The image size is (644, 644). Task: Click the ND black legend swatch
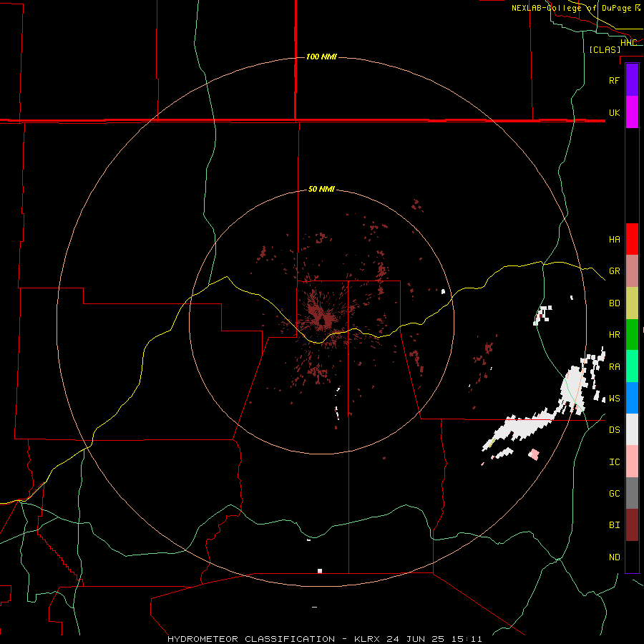pyautogui.click(x=632, y=557)
